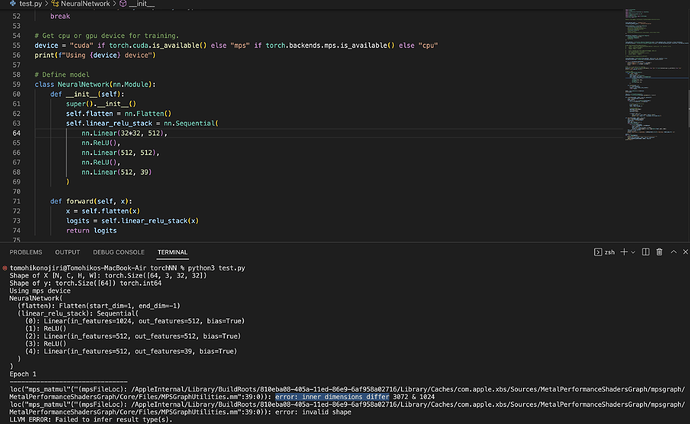Show the Debug Console tab
690x424 pixels.
click(118, 253)
